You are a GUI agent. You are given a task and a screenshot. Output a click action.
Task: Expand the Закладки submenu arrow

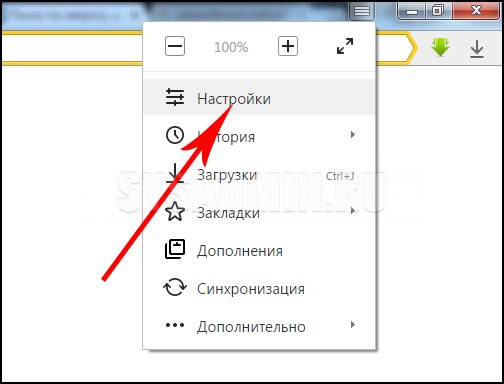point(353,211)
